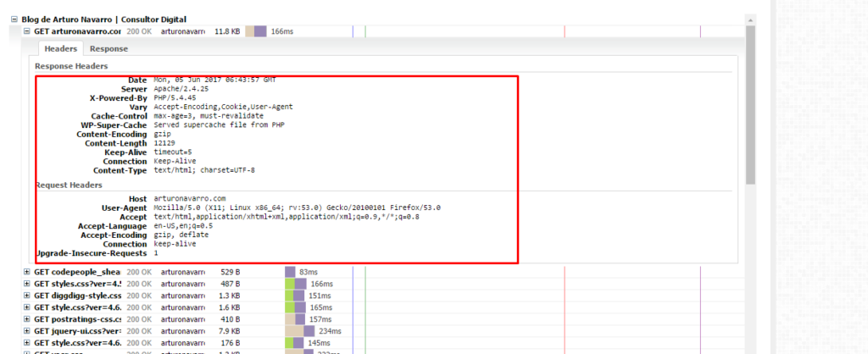Click the vertical scrollbar thumb

[x=751, y=104]
